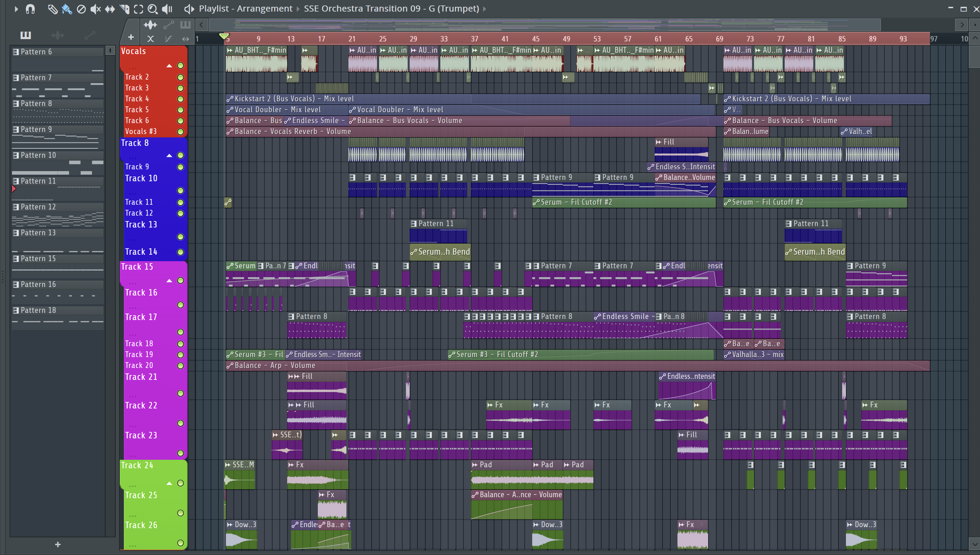Select the Delete tool
This screenshot has height=555, width=980.
coord(81,9)
